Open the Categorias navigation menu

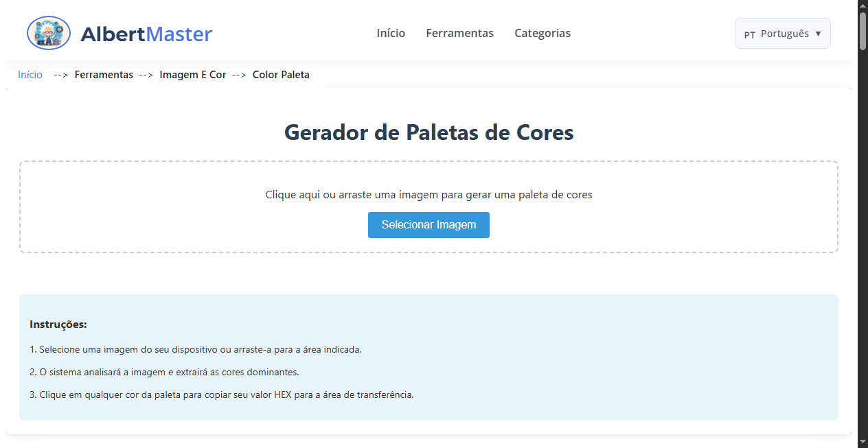(x=542, y=33)
